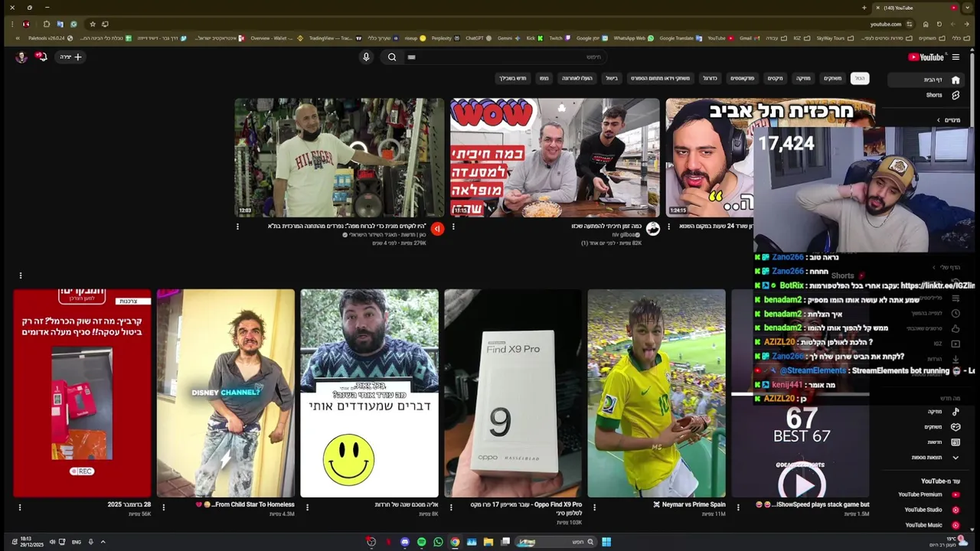The image size is (980, 551).
Task: Select the 'הועלו לאחרונה' filter chip
Action: coord(577,78)
